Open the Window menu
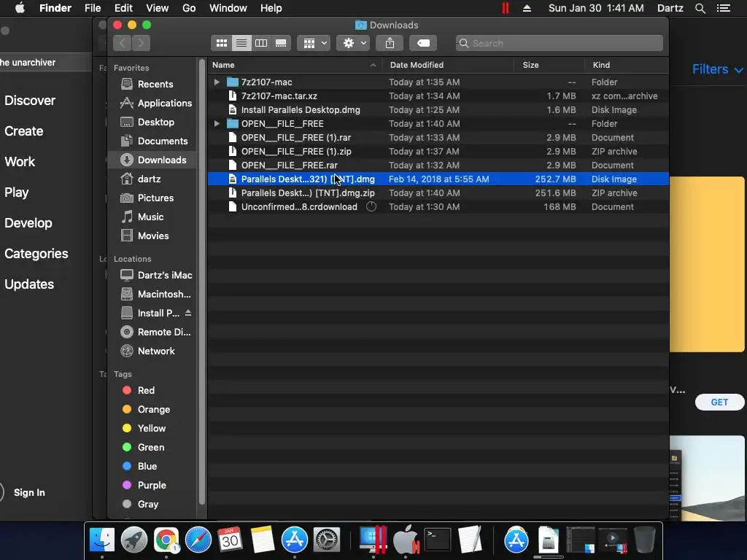 point(228,8)
